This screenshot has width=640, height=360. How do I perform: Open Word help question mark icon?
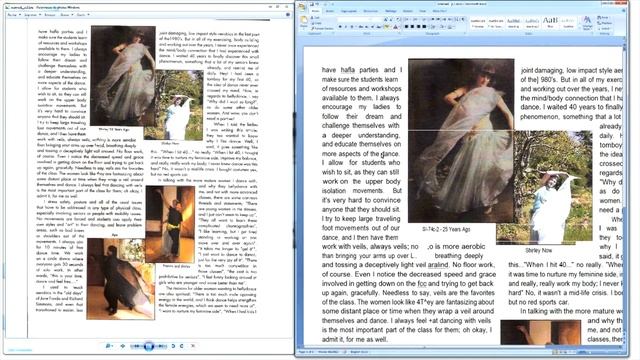pyautogui.click(x=624, y=11)
